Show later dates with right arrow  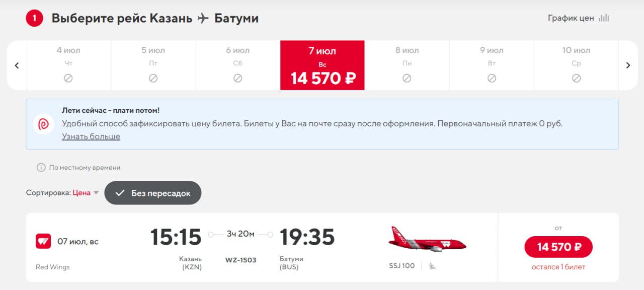pos(628,65)
